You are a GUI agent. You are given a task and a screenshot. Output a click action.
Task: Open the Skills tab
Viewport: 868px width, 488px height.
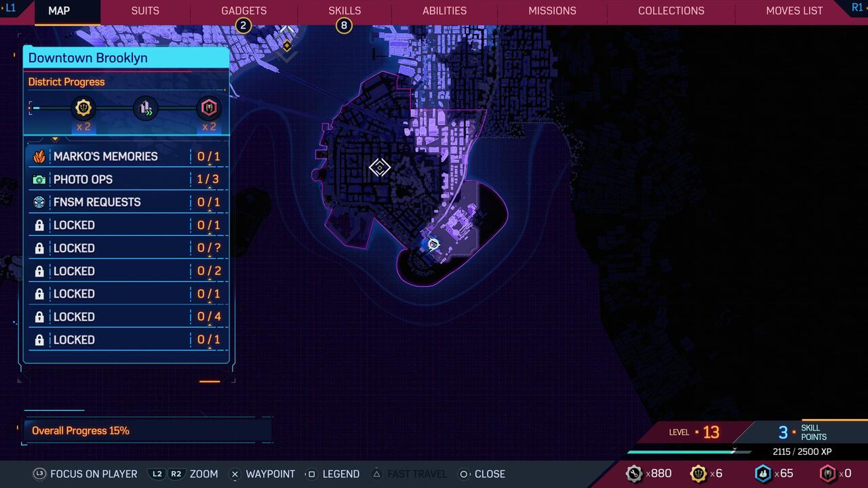[344, 11]
